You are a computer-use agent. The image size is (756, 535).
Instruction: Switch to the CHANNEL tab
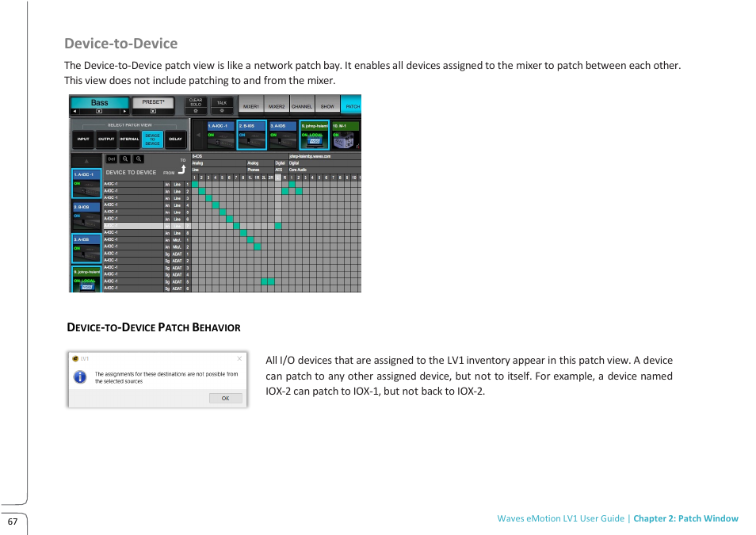[x=302, y=105]
